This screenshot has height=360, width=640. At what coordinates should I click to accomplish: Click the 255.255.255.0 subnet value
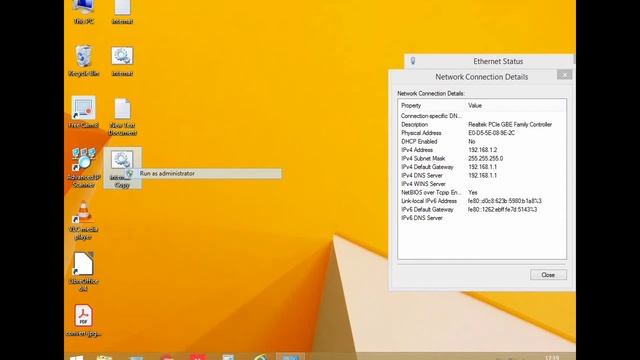tap(485, 158)
